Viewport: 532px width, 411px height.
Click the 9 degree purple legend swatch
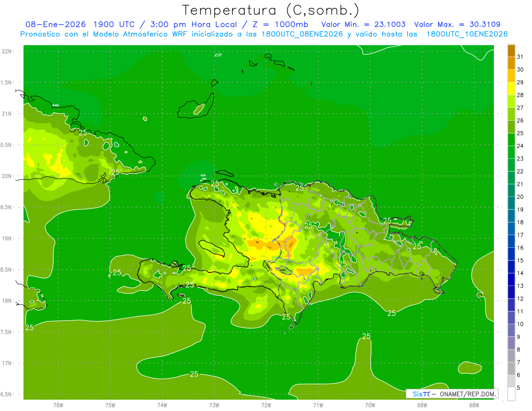click(x=511, y=331)
